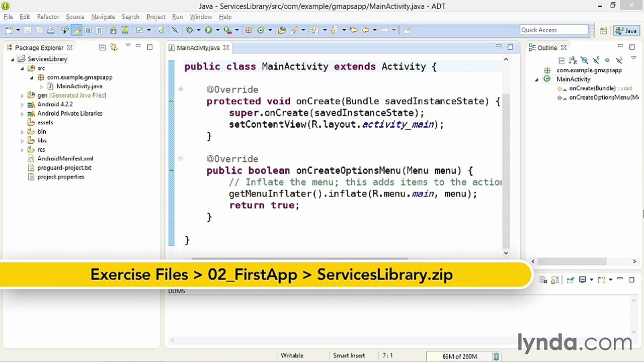The height and width of the screenshot is (362, 644).
Task: Open the Project menu
Action: pos(156,17)
